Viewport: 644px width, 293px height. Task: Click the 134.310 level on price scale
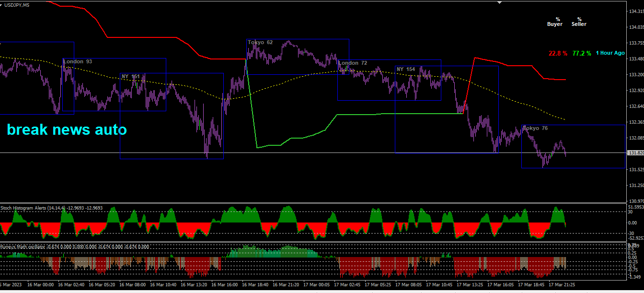[635, 12]
